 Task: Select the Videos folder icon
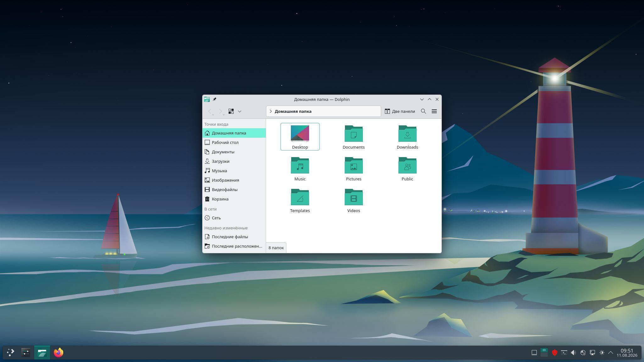(x=354, y=197)
